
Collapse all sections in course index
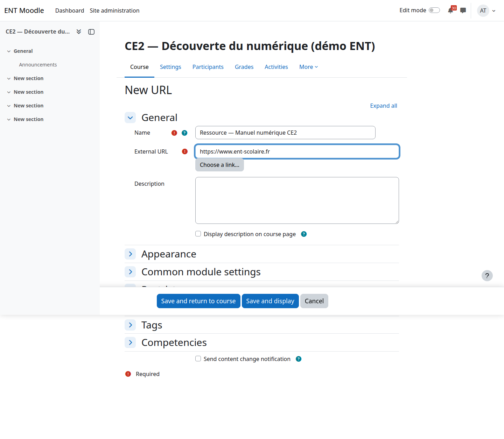[79, 31]
